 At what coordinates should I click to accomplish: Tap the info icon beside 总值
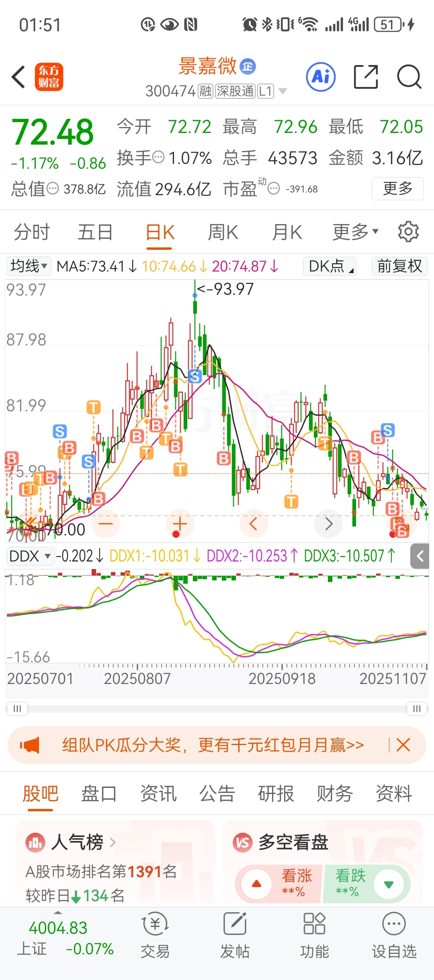53,188
